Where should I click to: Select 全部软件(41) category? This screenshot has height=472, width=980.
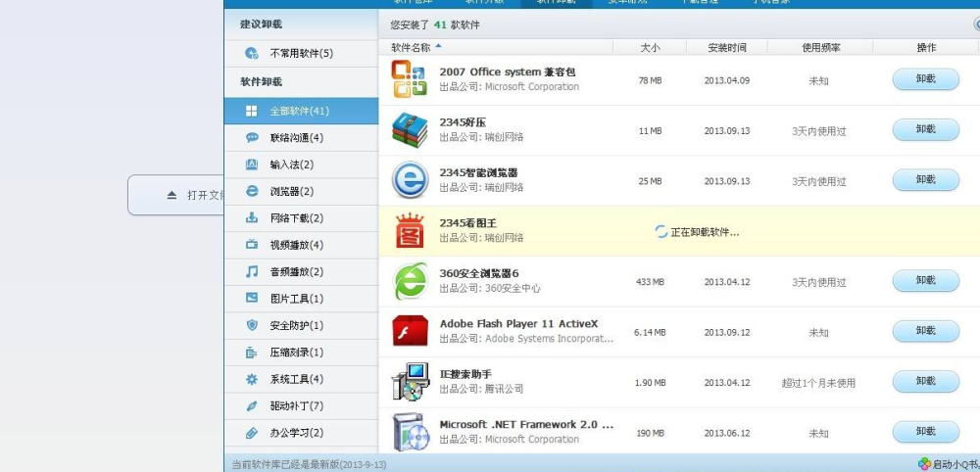[301, 111]
